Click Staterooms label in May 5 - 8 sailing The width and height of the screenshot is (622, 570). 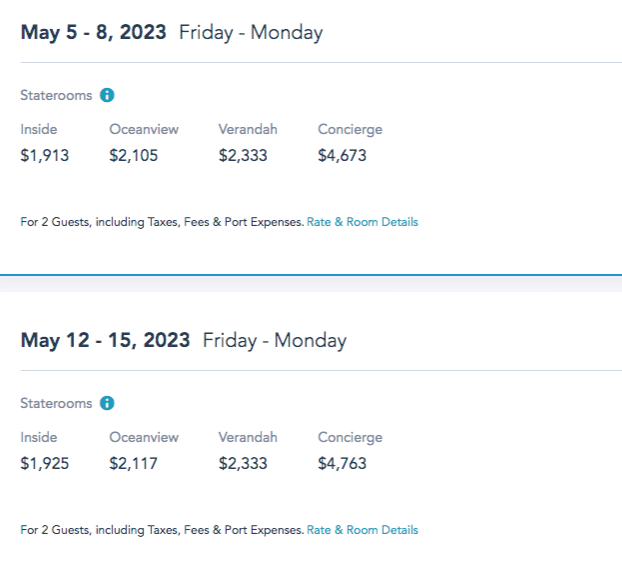pos(56,96)
